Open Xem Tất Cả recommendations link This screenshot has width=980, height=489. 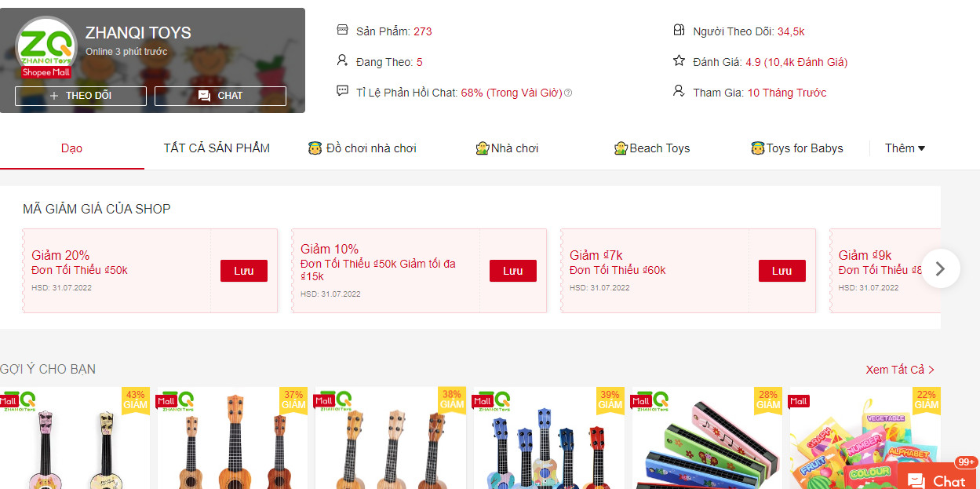[x=900, y=370]
